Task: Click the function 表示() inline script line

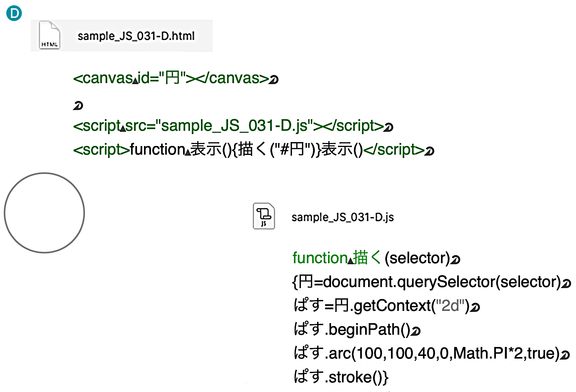Action: (248, 150)
